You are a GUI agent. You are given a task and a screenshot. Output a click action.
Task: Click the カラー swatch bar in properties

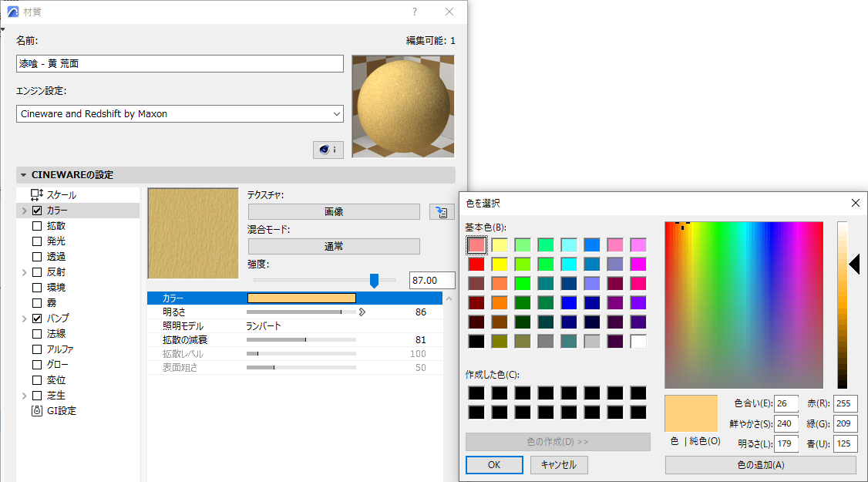coord(301,298)
